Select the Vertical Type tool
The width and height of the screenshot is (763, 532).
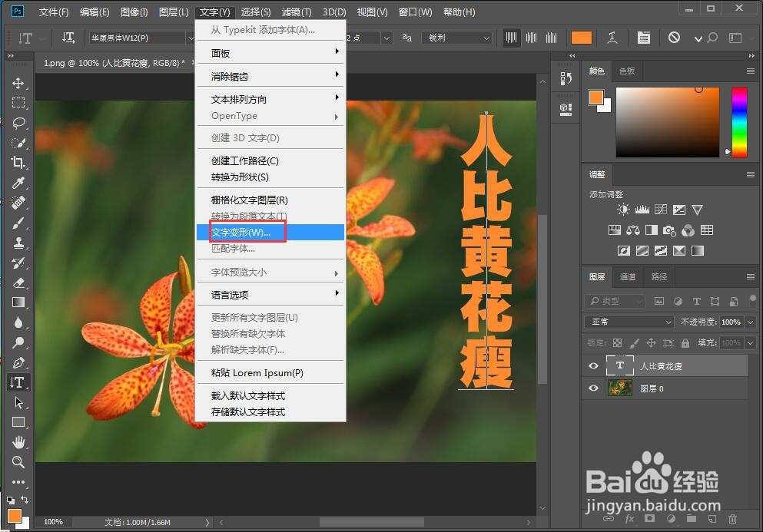coord(18,382)
